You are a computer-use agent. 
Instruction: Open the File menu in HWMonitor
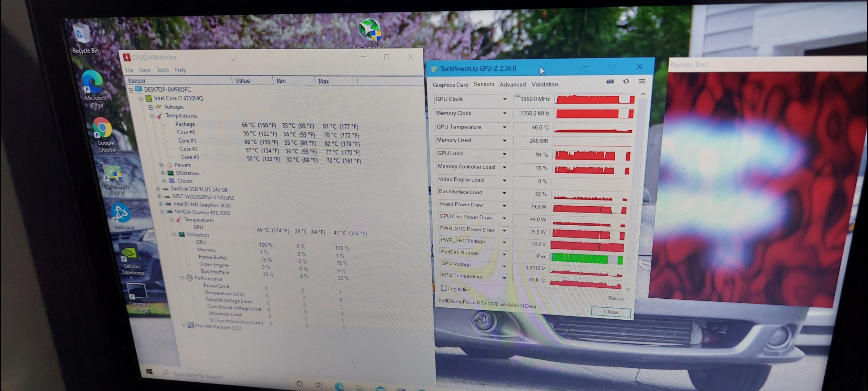[129, 70]
